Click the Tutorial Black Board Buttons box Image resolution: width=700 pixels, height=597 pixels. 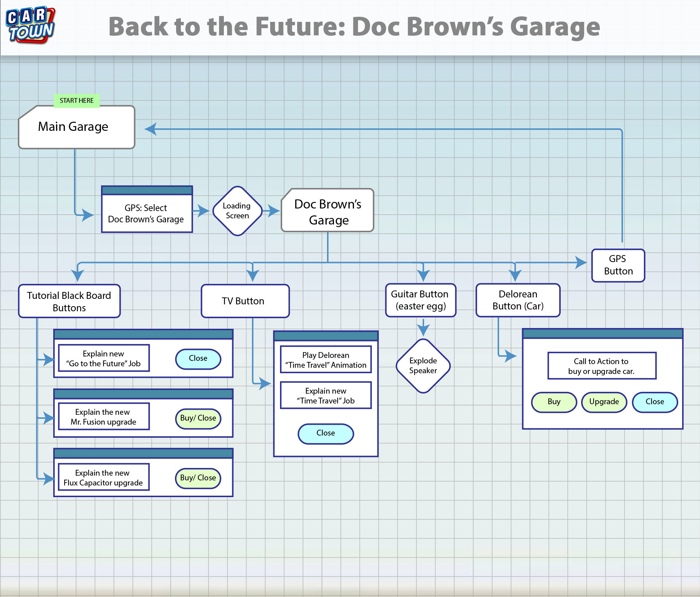point(69,301)
